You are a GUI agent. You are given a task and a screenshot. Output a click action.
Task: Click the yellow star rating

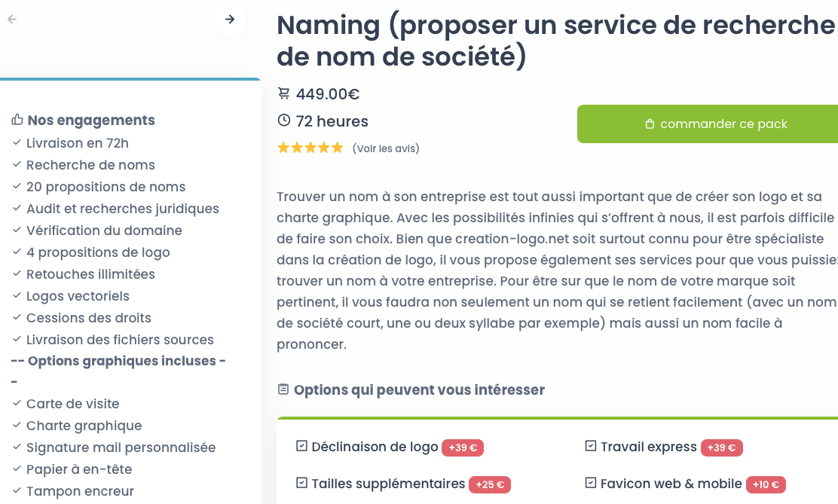[310, 148]
